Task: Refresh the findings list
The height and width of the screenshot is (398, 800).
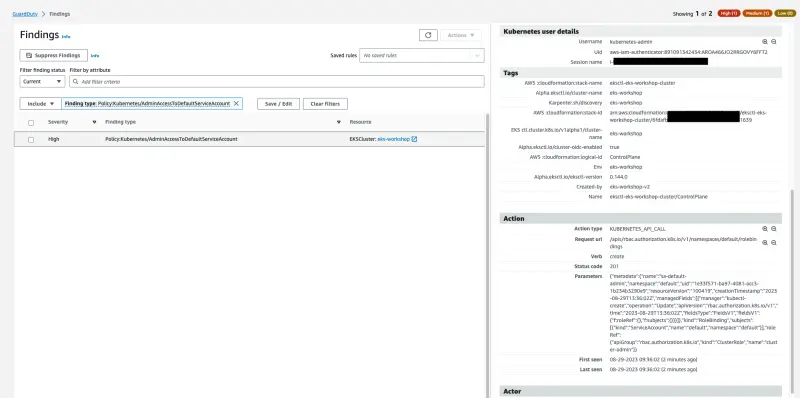Action: pyautogui.click(x=428, y=35)
